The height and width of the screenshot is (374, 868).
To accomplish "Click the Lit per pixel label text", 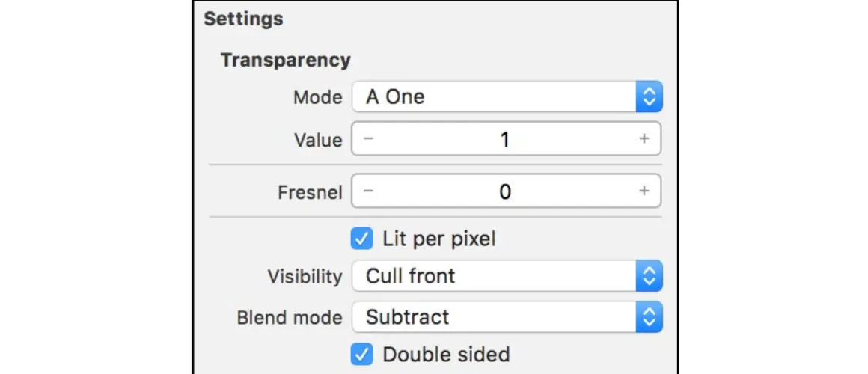I will pos(438,239).
